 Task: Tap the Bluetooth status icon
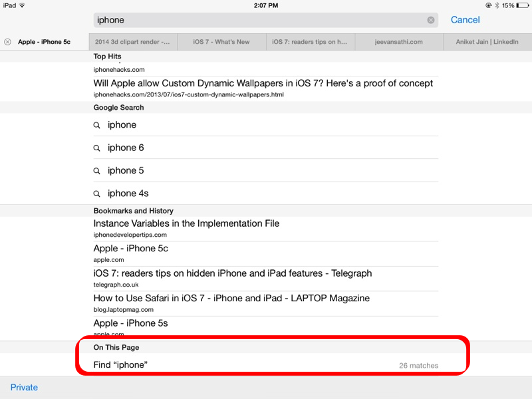tap(497, 5)
